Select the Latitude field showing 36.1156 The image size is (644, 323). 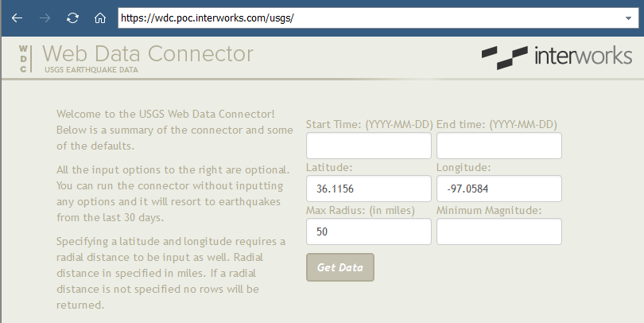[369, 189]
